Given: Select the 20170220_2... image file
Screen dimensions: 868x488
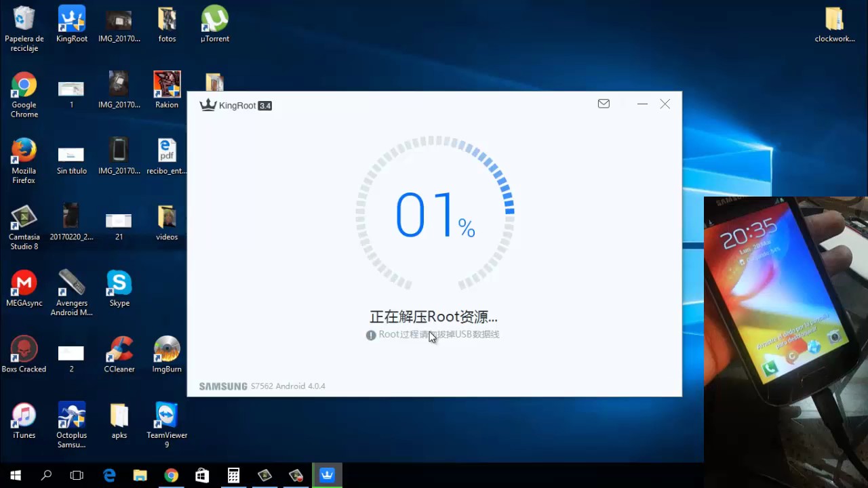Looking at the screenshot, I should [x=71, y=222].
